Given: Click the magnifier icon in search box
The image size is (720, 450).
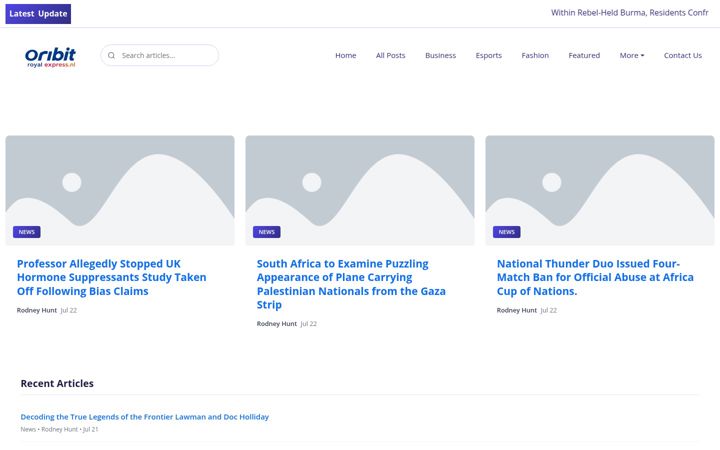Looking at the screenshot, I should pos(111,56).
